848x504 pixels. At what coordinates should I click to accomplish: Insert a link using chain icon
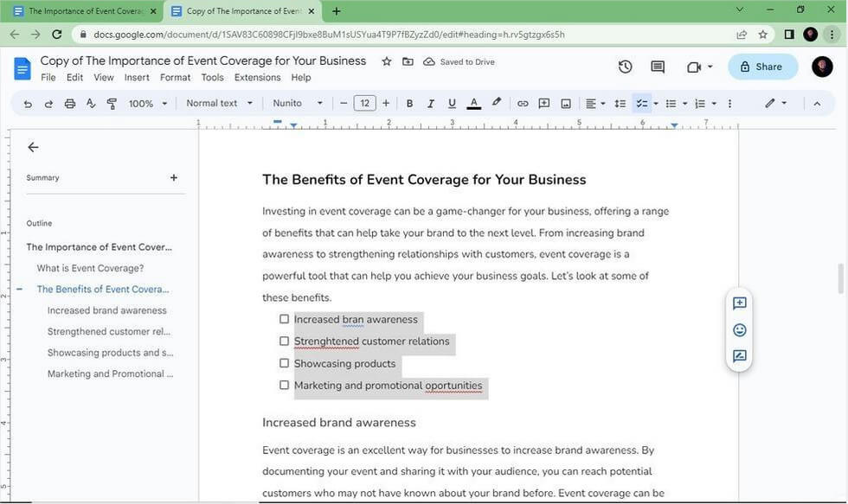coord(523,103)
